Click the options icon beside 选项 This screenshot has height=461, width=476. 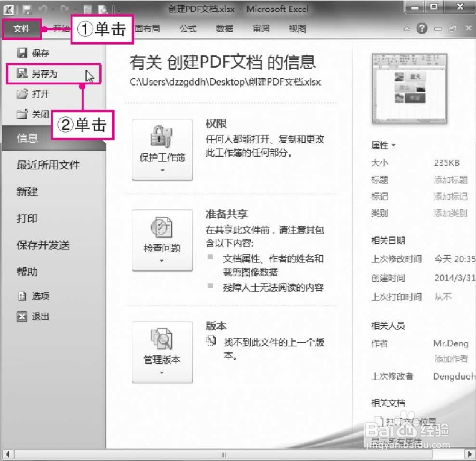(x=22, y=296)
